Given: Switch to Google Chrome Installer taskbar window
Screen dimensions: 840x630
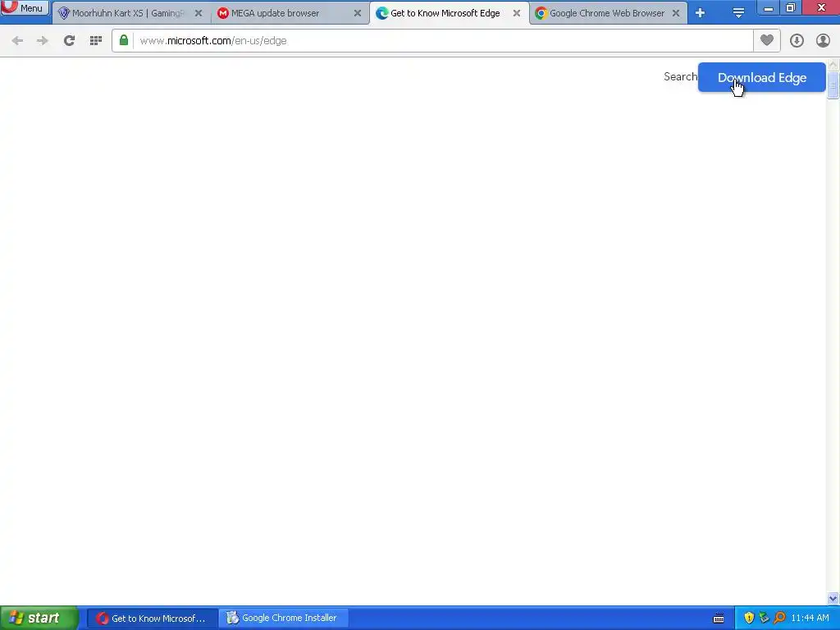Looking at the screenshot, I should [x=284, y=619].
